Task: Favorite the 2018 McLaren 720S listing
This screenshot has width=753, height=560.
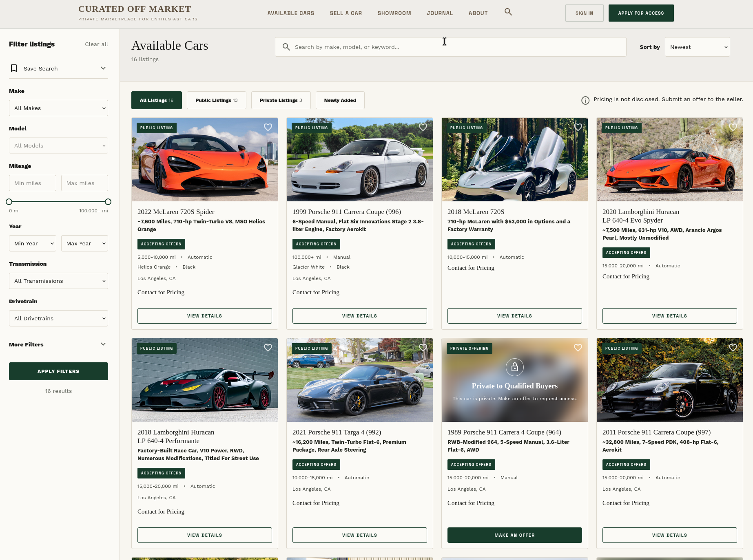Action: pyautogui.click(x=578, y=127)
